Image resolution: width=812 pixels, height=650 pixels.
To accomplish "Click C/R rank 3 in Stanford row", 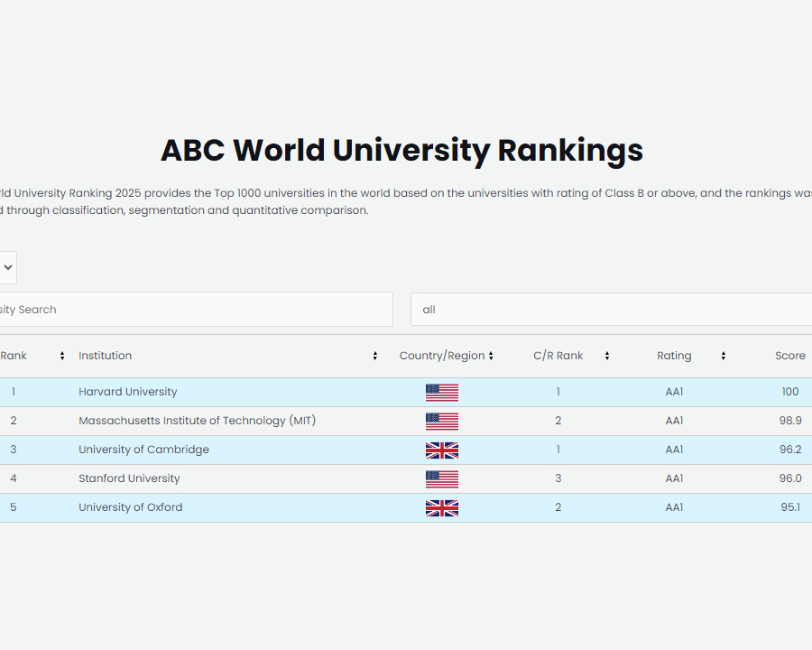I will [x=558, y=478].
